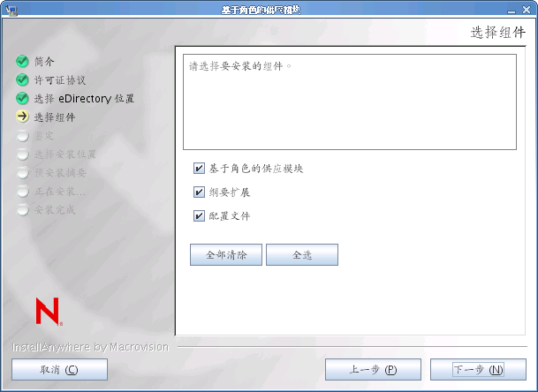Click the 全选 button
The width and height of the screenshot is (538, 392).
click(x=302, y=255)
